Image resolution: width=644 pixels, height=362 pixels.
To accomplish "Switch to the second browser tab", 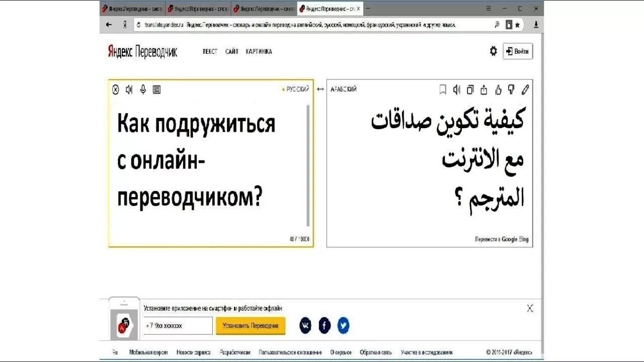I will 198,9.
